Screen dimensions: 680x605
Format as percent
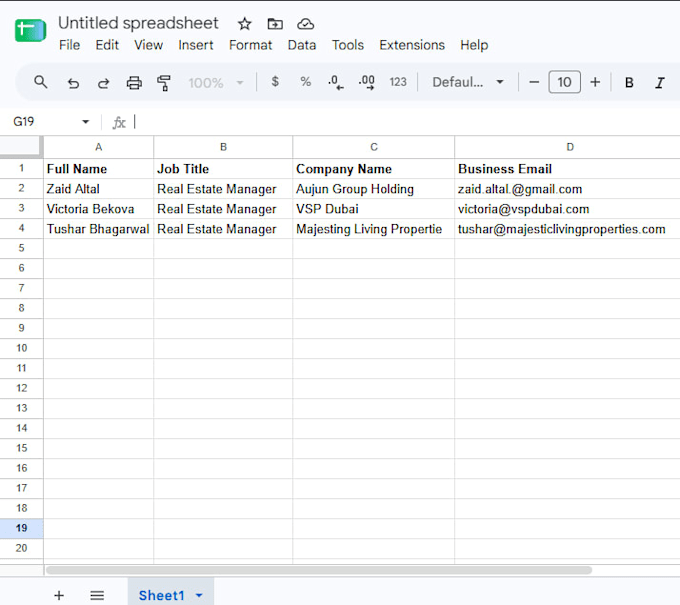pos(306,82)
